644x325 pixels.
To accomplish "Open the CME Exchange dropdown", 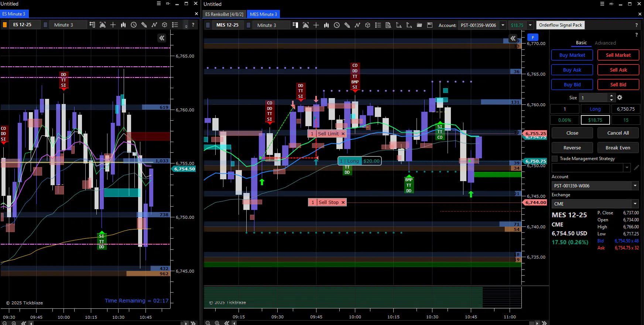I will coord(635,204).
